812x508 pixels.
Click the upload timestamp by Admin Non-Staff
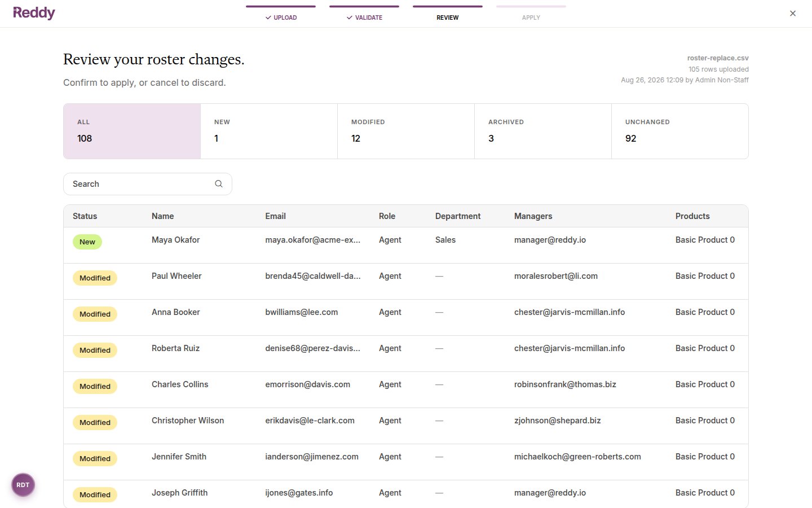[x=685, y=80]
